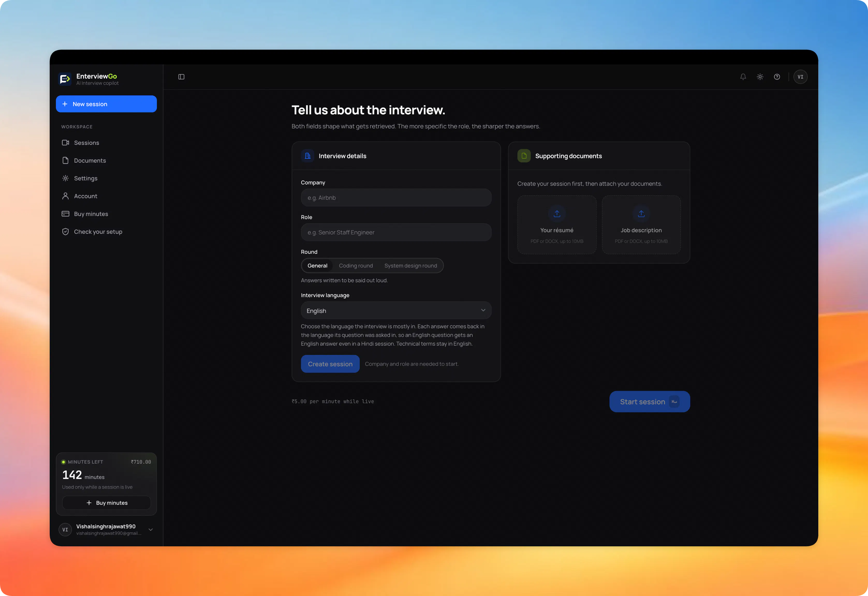Open Documents in the workspace menu
Screen dimensions: 868x596
coord(106,161)
